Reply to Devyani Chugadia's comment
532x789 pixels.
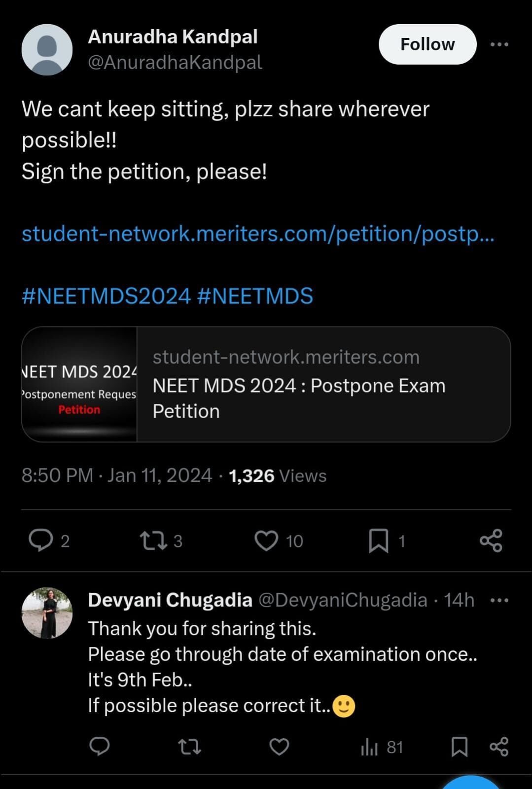point(100,747)
